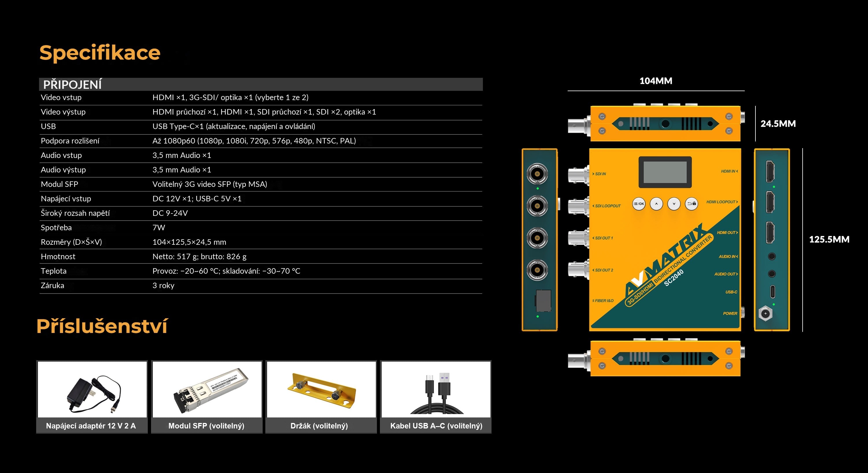Screen dimensions: 868x473
Task: Click the DC power jack on right side view
Action: point(766,314)
